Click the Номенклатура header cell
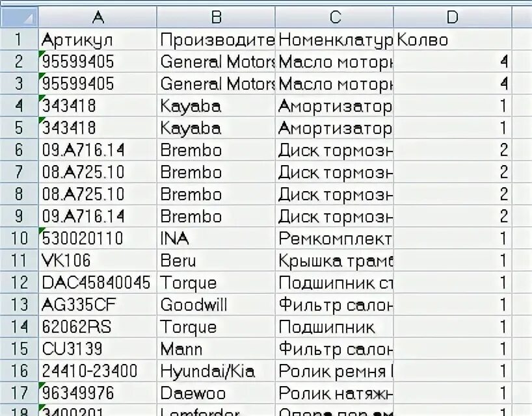This screenshot has height=416, width=532. 334,40
